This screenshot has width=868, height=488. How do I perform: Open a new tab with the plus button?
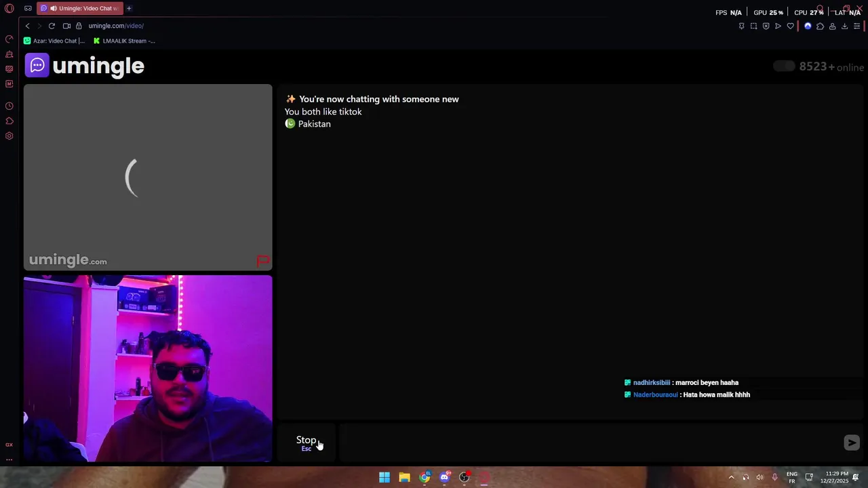click(x=129, y=9)
